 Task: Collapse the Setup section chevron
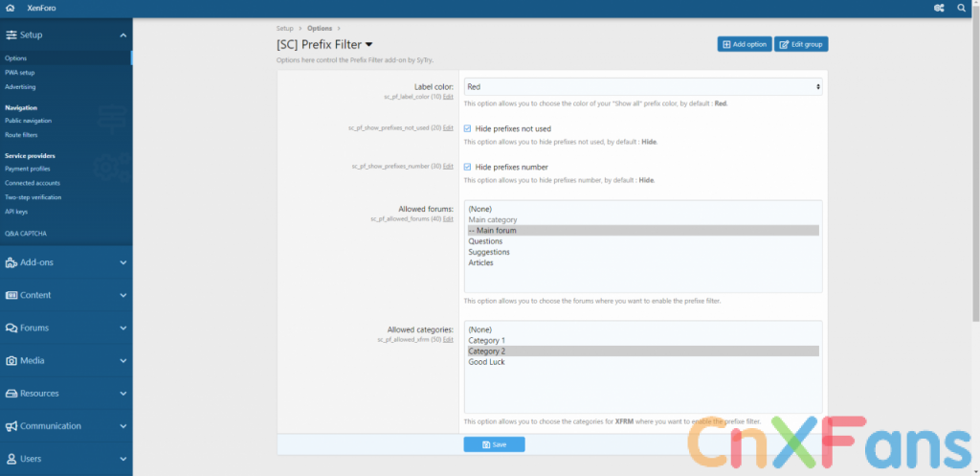(x=123, y=35)
